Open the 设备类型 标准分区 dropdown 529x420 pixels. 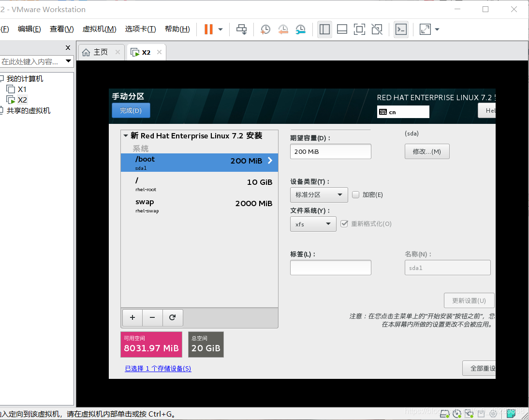[319, 195]
